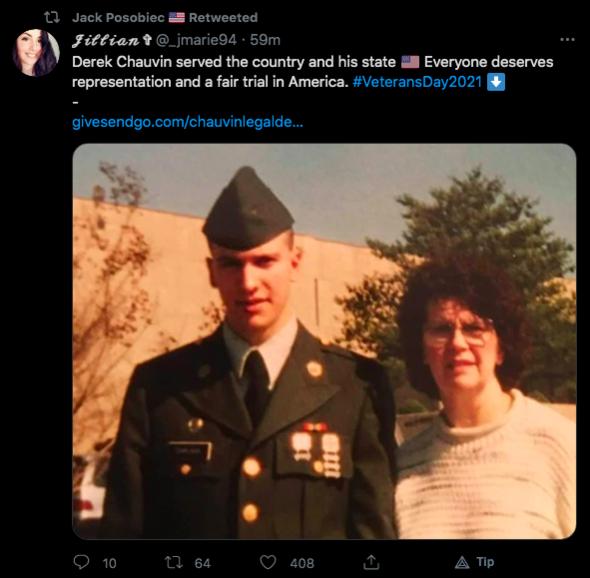Open the 59m timestamp permalink
The width and height of the screenshot is (590, 578).
pos(265,40)
